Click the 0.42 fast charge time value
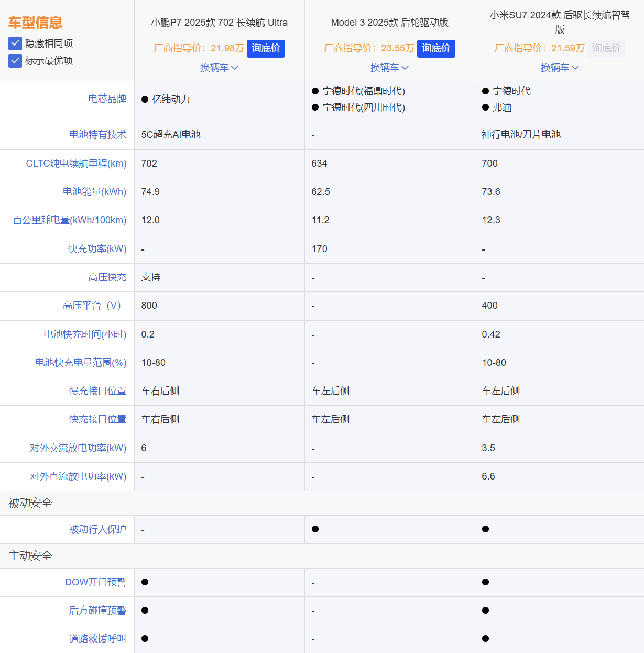This screenshot has height=653, width=644. point(491,334)
